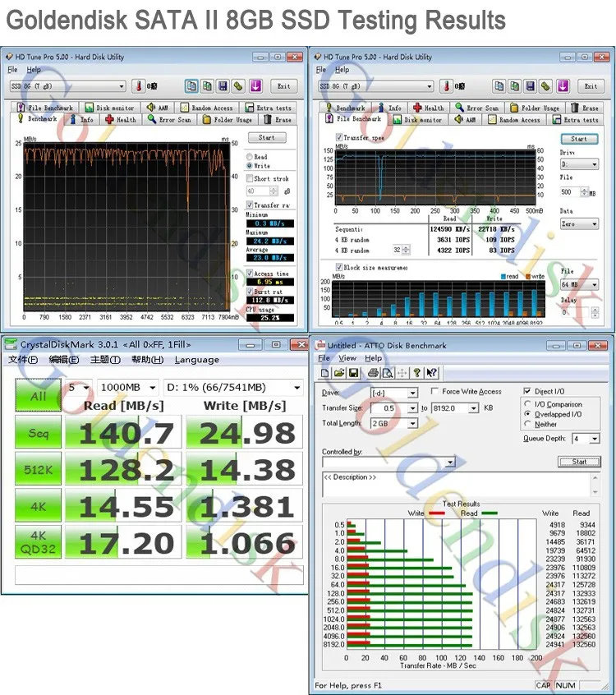Image resolution: width=616 pixels, height=695 pixels.
Task: Switch to Error Scan tab in right HD Tune
Action: tap(477, 108)
